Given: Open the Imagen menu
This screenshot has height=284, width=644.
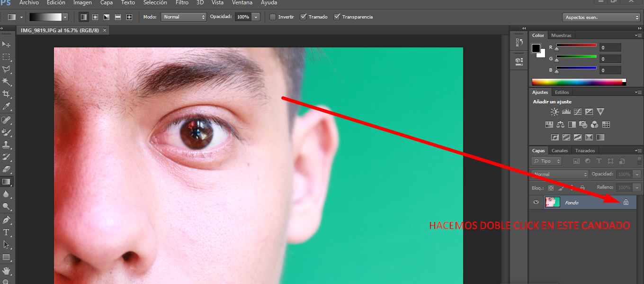Looking at the screenshot, I should 82,3.
